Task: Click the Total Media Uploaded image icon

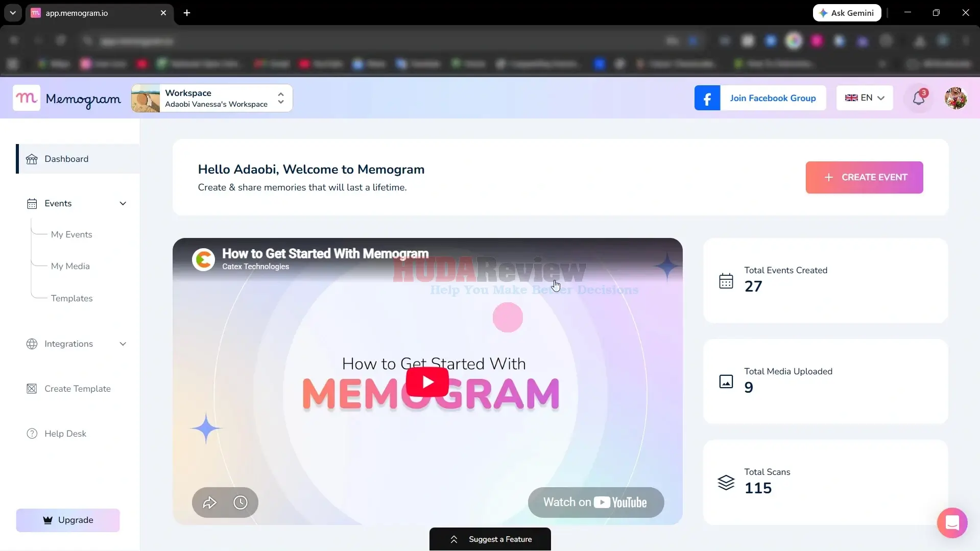Action: (726, 381)
